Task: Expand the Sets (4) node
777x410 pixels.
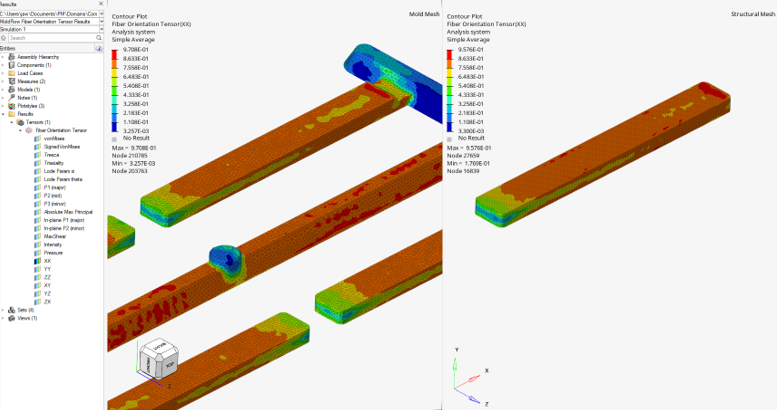Action: [3, 310]
